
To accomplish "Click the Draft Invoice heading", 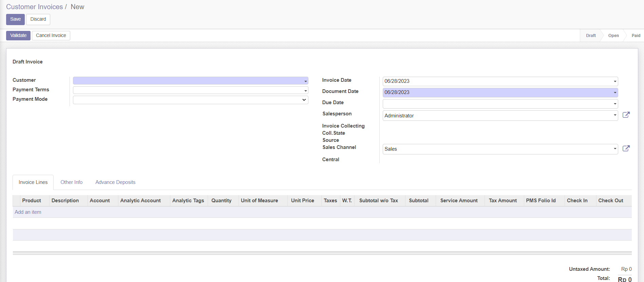I will pyautogui.click(x=27, y=62).
